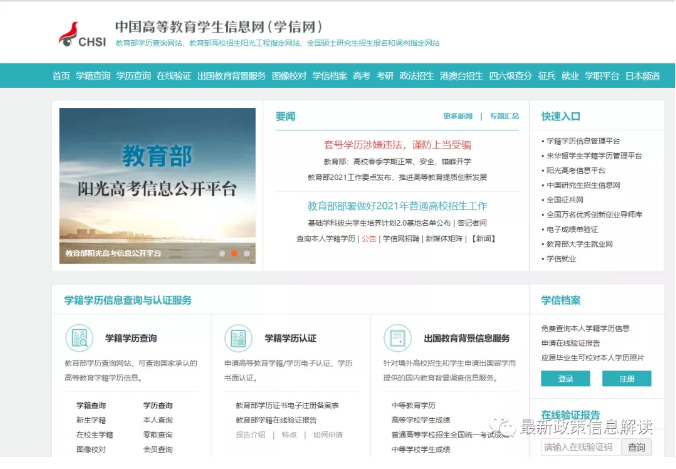This screenshot has width=676, height=469.
Task: Open 学籍查询 in navigation bar
Action: pos(93,76)
